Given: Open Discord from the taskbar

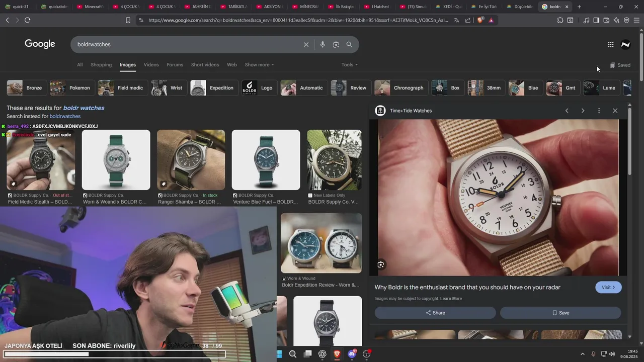Looking at the screenshot, I should 352,354.
